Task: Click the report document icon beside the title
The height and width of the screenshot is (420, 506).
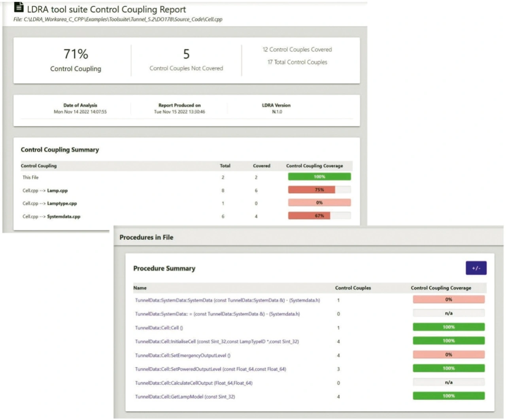Action: (19, 7)
